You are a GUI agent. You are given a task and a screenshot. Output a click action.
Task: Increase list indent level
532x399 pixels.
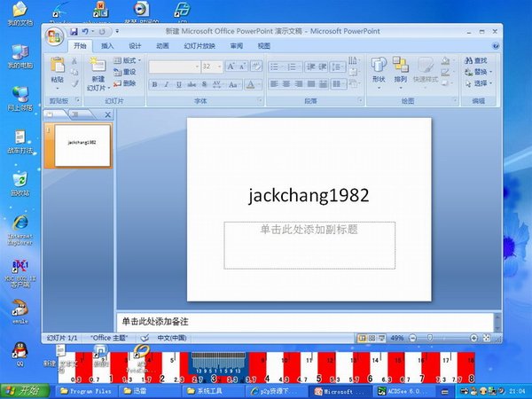pyautogui.click(x=323, y=66)
